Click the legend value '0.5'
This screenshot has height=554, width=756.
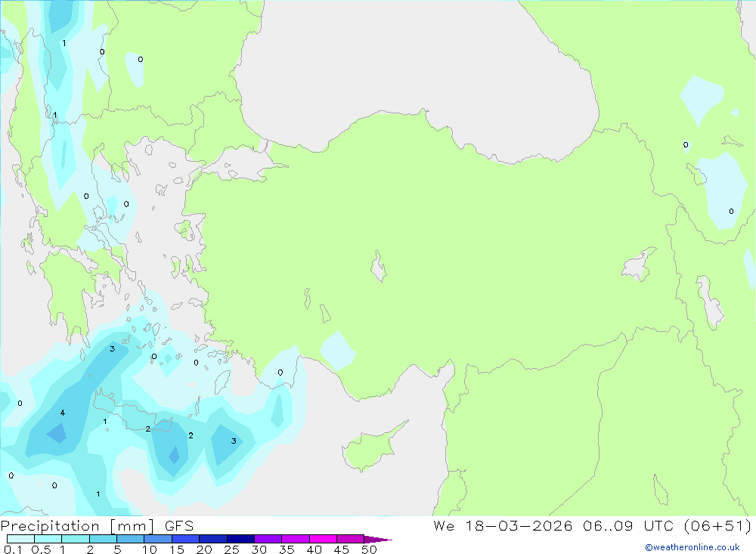click(41, 549)
